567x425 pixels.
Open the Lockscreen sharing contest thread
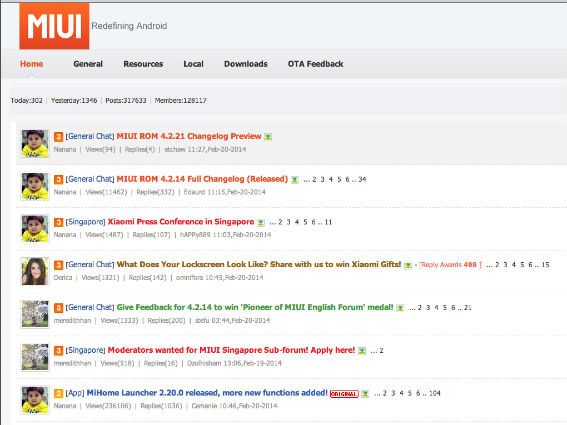pyautogui.click(x=259, y=264)
